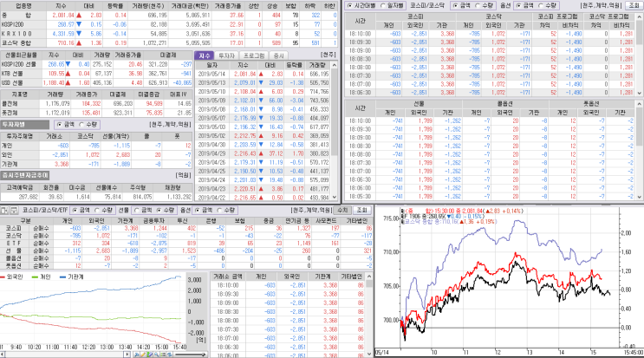This screenshot has width=644, height=358.
Task: Click the right arrow on the investor chart's horizontal scrollbar
Action: tap(127, 355)
